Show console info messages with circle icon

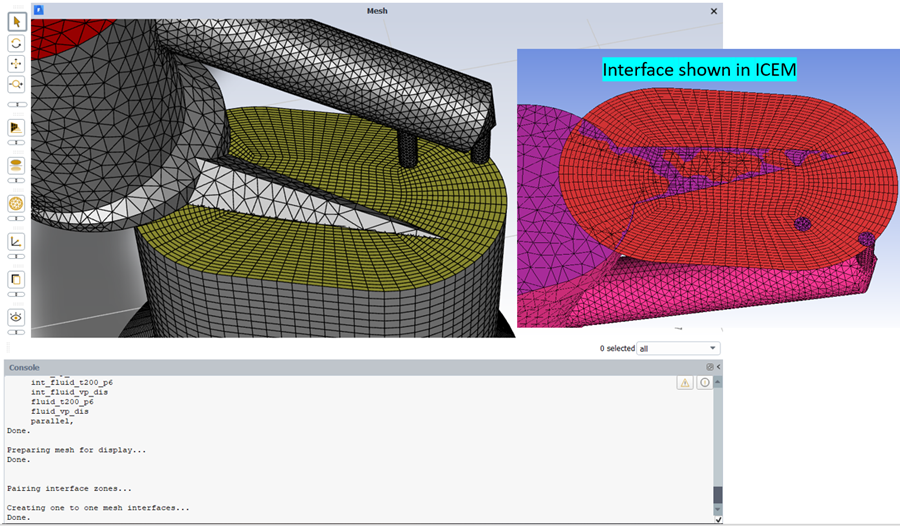coord(704,383)
